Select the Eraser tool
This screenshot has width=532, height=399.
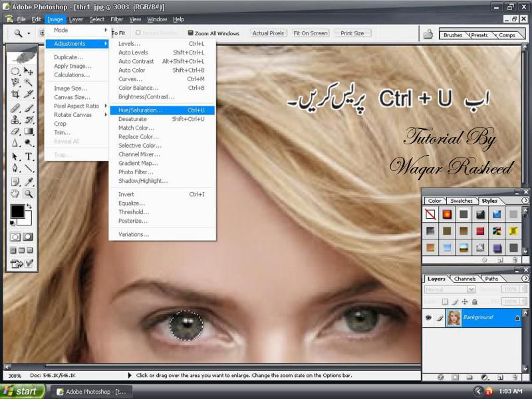click(15, 132)
